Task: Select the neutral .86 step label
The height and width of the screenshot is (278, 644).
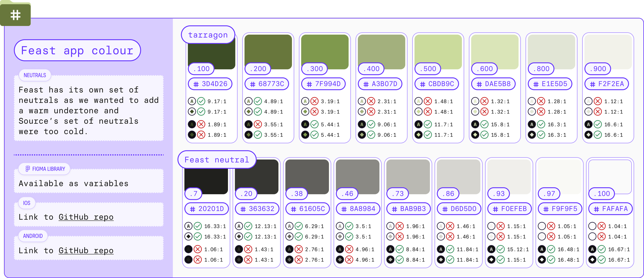Action: pos(448,194)
